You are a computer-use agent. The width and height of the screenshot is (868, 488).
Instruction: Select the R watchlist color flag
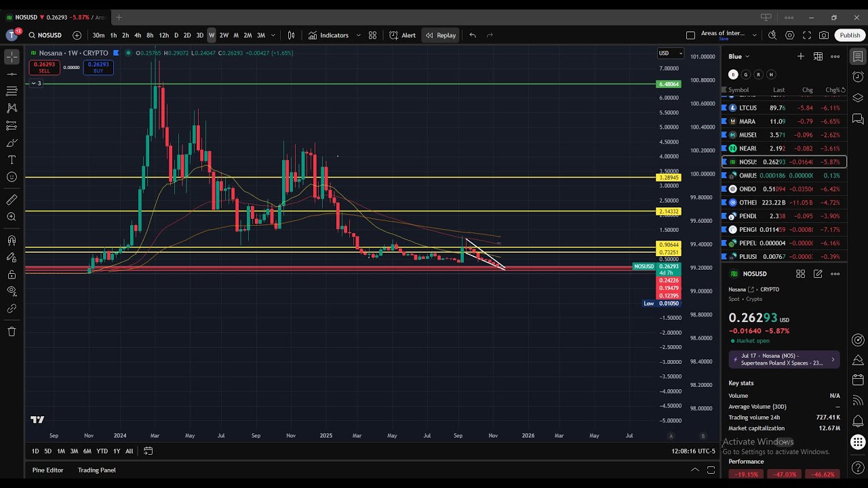[758, 75]
